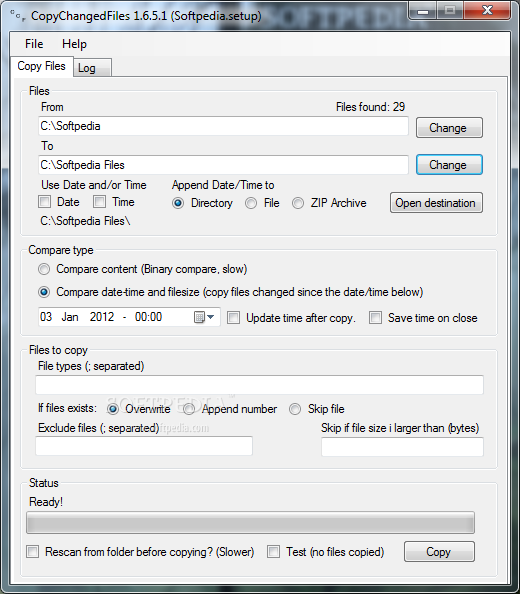Click Change button for To folder
The height and width of the screenshot is (594, 520).
[x=449, y=165]
